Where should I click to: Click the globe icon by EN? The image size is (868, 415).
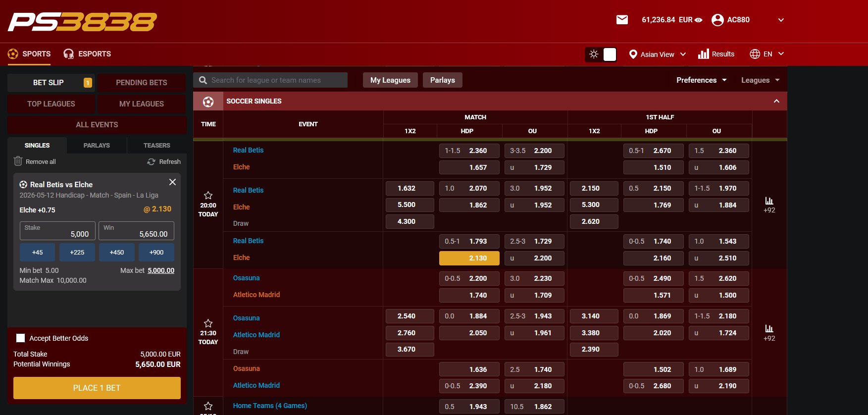point(755,54)
